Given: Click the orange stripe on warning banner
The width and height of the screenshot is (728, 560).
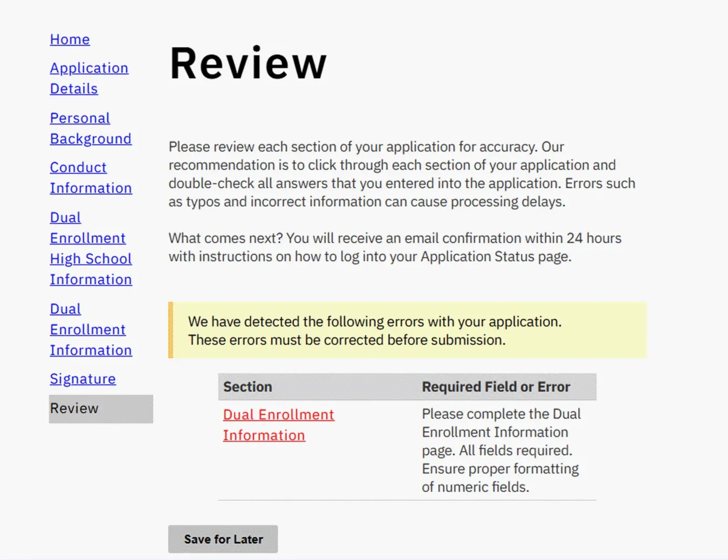Looking at the screenshot, I should click(170, 330).
